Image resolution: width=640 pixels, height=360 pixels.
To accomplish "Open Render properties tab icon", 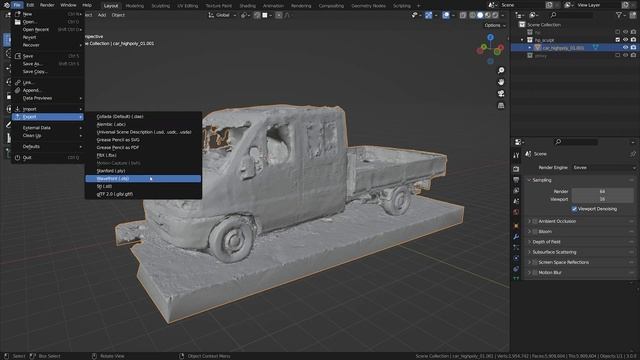I will 516,169.
